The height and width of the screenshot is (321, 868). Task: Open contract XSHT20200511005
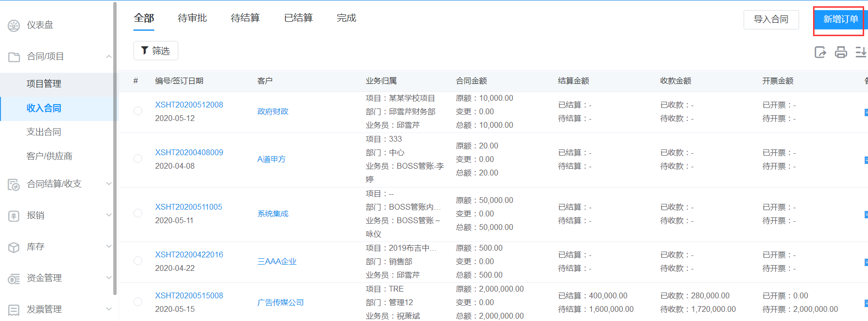pyautogui.click(x=188, y=207)
